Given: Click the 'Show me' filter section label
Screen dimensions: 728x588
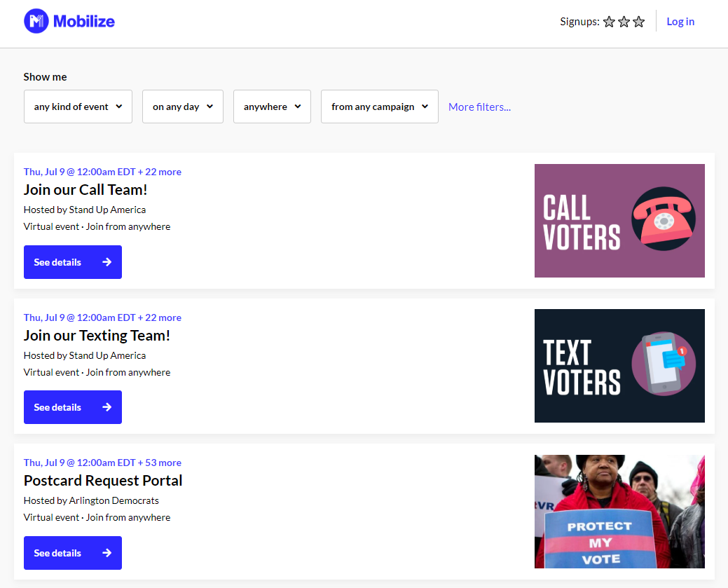Looking at the screenshot, I should (x=45, y=76).
